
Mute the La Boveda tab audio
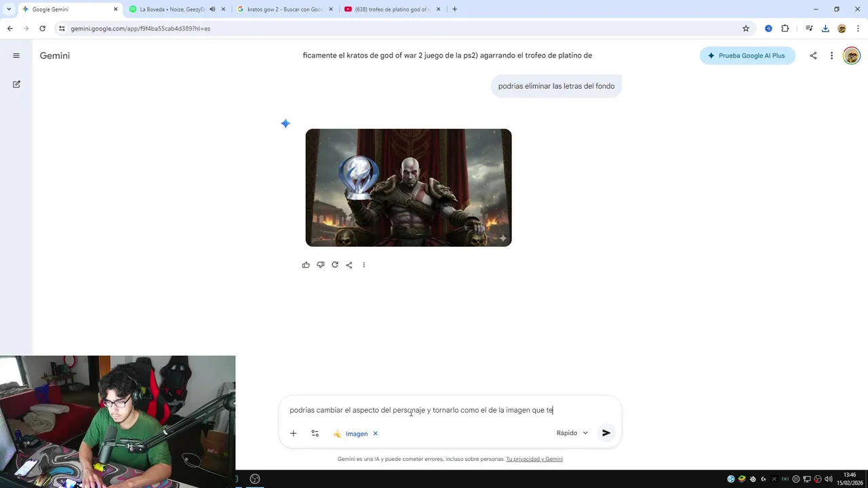212,9
